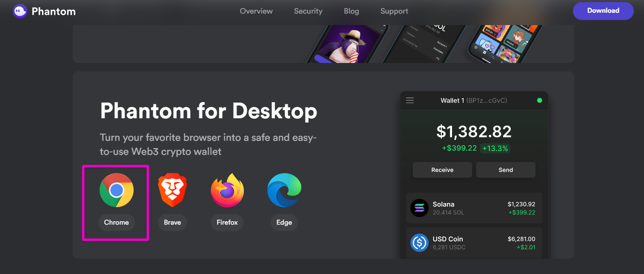This screenshot has width=644, height=274.
Task: Open the Security nav item
Action: click(x=308, y=11)
